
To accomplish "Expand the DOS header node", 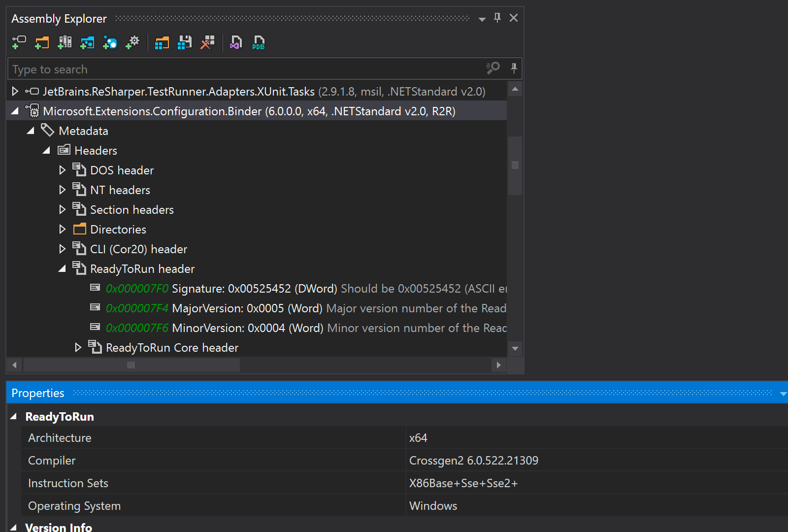I will pyautogui.click(x=62, y=170).
